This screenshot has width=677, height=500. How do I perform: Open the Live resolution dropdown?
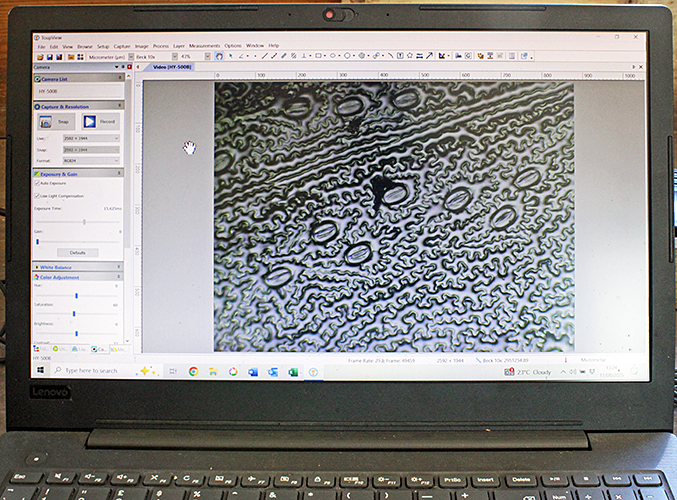[x=91, y=138]
